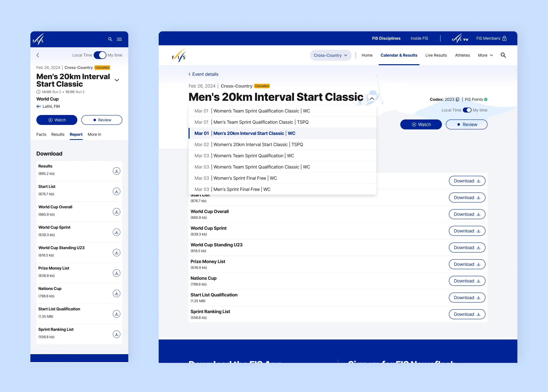This screenshot has height=392, width=548.
Task: Select Men's Sprint Final Free WC option
Action: 282,189
